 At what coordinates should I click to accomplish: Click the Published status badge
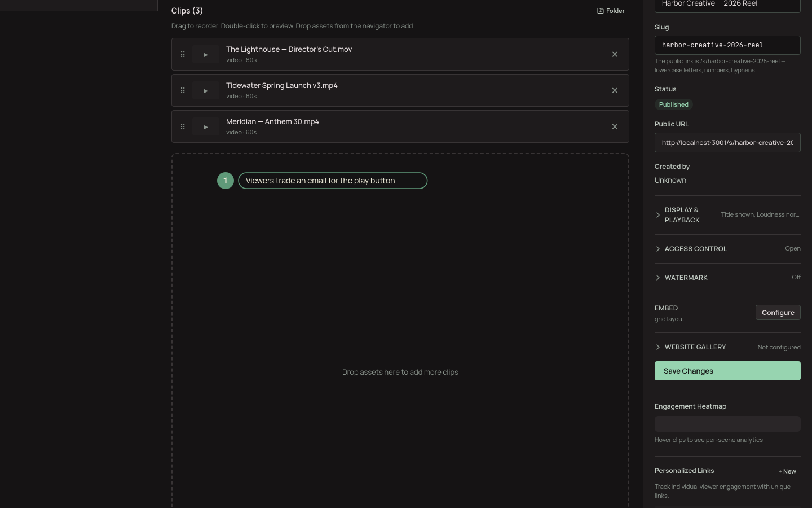click(x=674, y=104)
